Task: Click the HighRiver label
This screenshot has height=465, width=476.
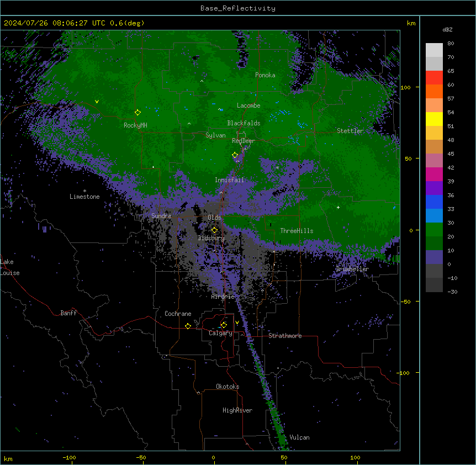Action: pyautogui.click(x=237, y=410)
